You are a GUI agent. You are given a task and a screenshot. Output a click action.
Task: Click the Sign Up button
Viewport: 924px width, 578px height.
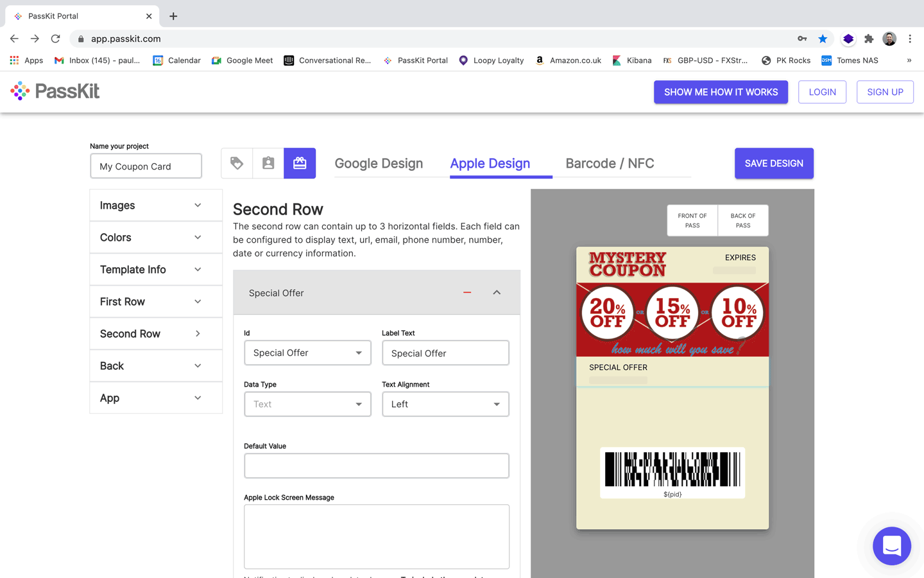(x=885, y=92)
